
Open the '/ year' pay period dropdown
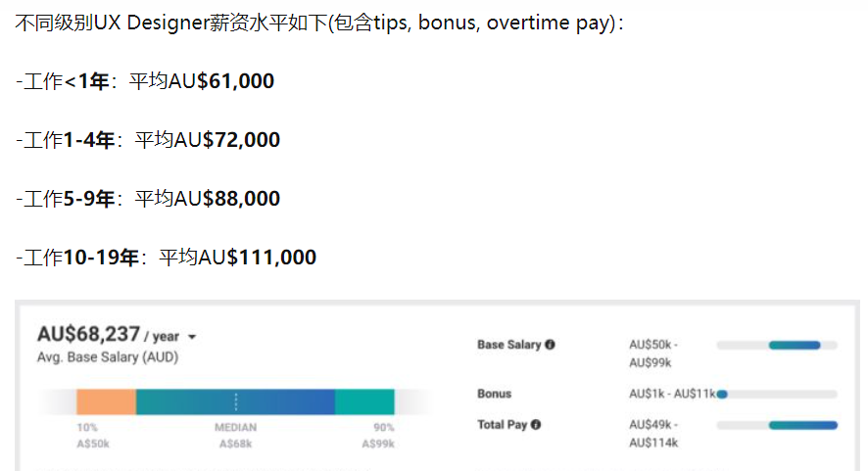[x=191, y=337]
